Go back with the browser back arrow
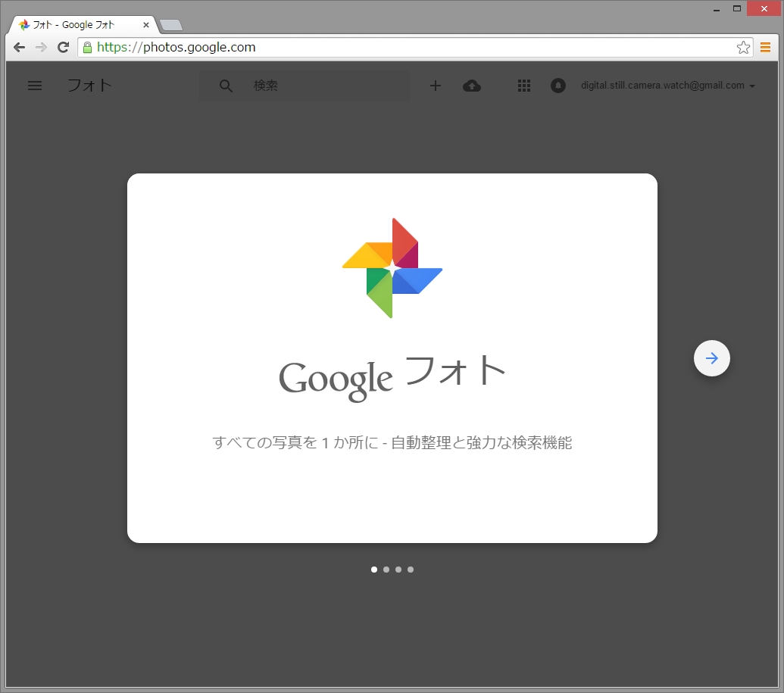Viewport: 784px width, 693px height. coord(19,48)
